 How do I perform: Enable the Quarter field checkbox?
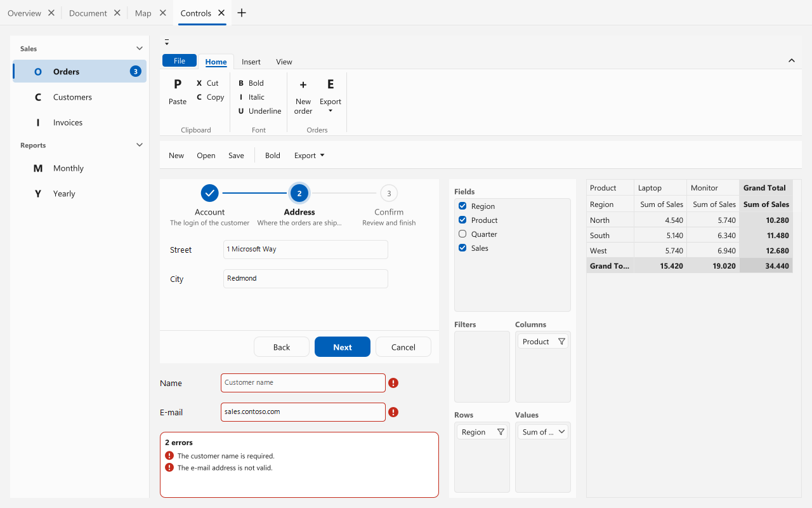[462, 234]
